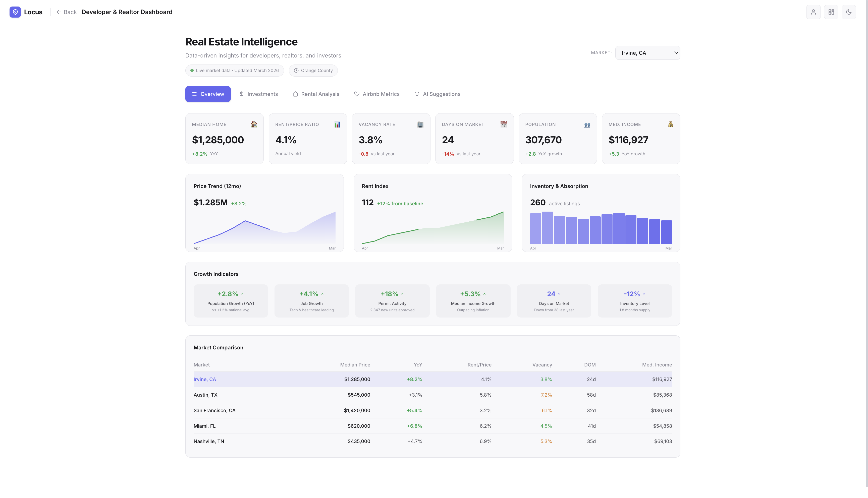Viewport: 868px width, 498px height.
Task: Click the Locus map pin logo
Action: pyautogui.click(x=15, y=12)
